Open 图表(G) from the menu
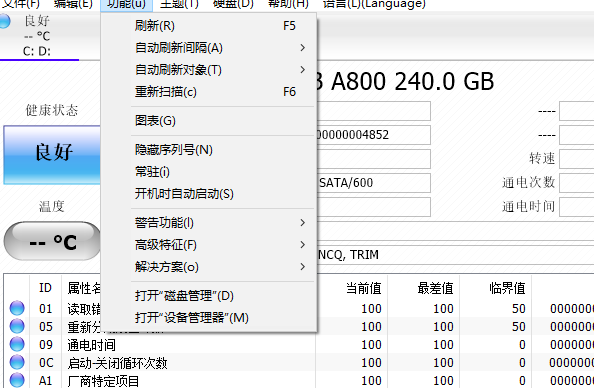Image resolution: width=594 pixels, height=388 pixels. tap(209, 121)
